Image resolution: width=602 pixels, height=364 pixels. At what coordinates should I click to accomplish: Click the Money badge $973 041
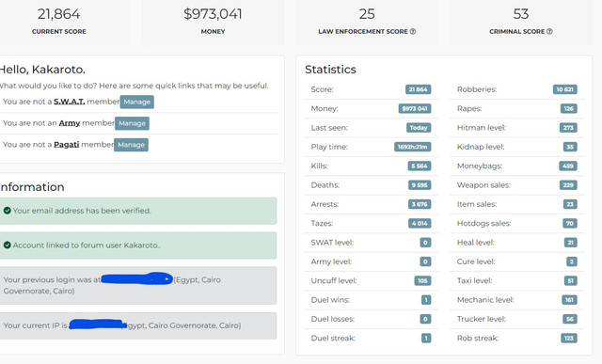point(415,109)
